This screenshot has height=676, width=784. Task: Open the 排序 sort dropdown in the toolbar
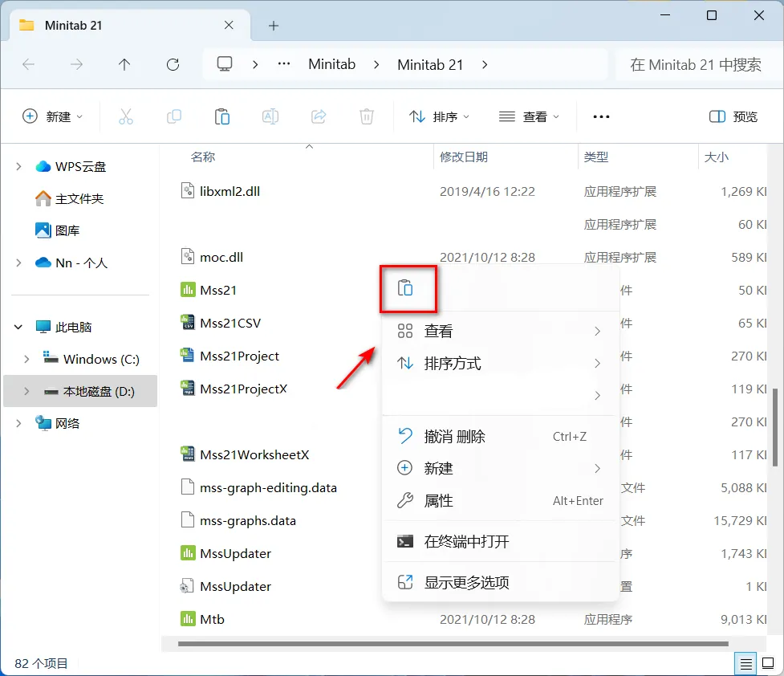439,116
